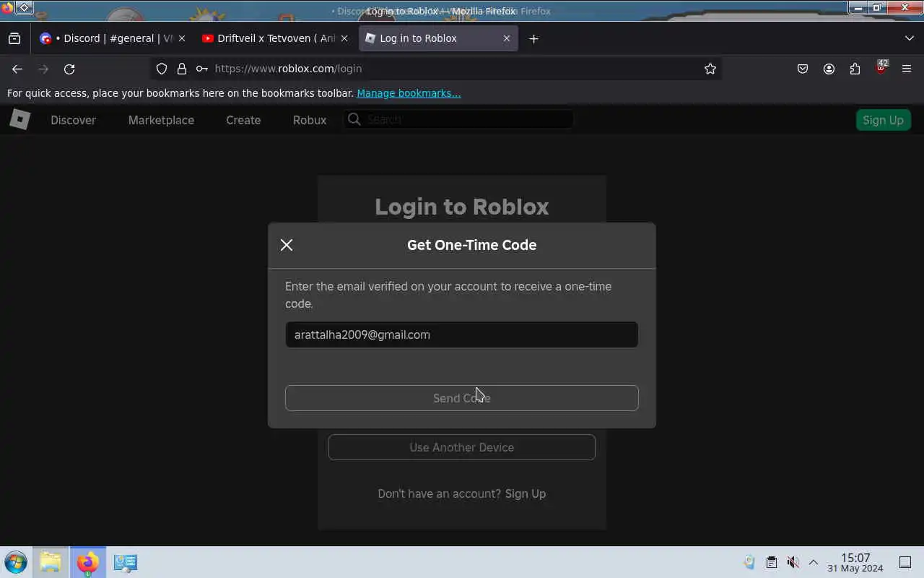Click the muted volume tray icon
Image resolution: width=924 pixels, height=578 pixels.
(793, 562)
